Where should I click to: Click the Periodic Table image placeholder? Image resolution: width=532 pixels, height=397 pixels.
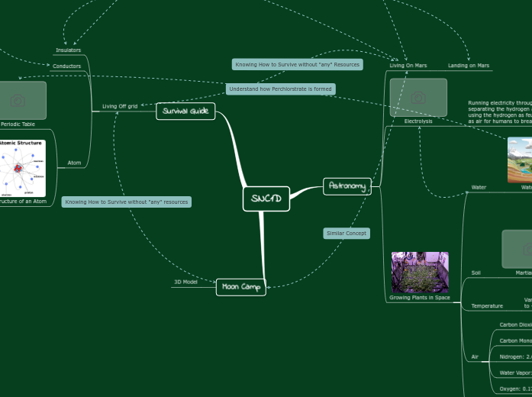pos(22,101)
